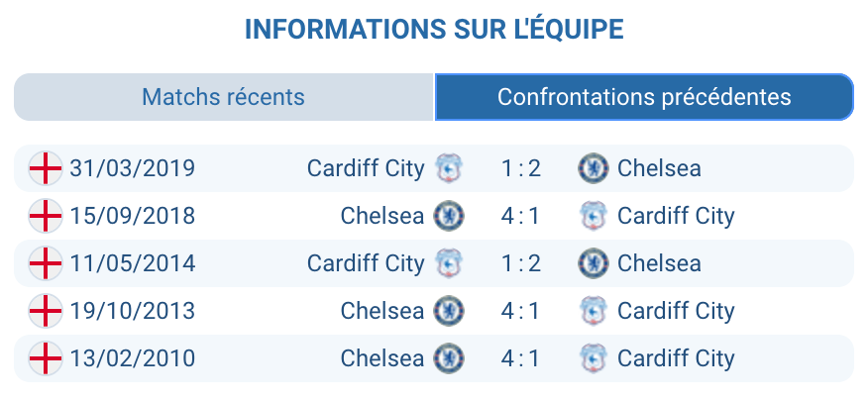The height and width of the screenshot is (400, 868).
Task: Click Chelsea crest in 15/09/2018 row
Action: (x=450, y=216)
